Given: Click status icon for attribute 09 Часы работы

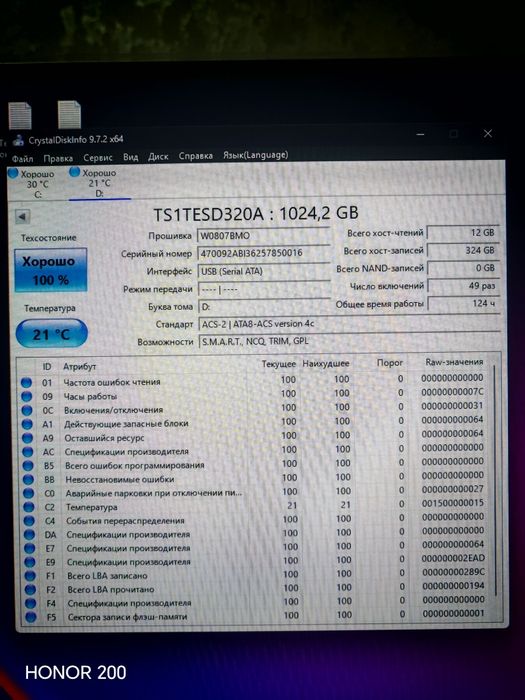Looking at the screenshot, I should point(27,396).
